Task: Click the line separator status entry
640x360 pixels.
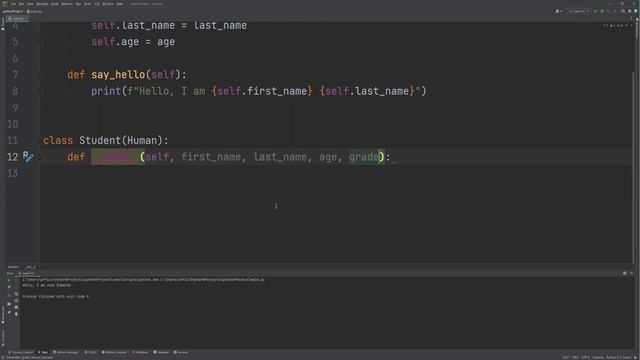Action: coord(576,358)
